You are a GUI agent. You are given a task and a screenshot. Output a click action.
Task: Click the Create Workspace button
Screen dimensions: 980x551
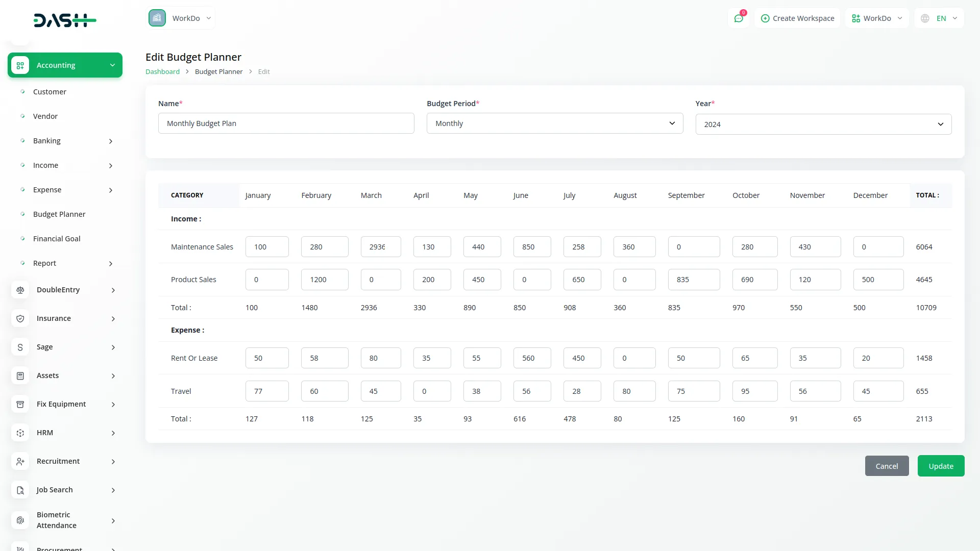coord(797,18)
